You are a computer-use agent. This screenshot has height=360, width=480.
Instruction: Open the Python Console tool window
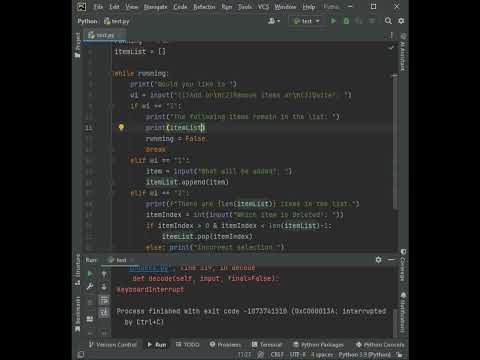380,345
